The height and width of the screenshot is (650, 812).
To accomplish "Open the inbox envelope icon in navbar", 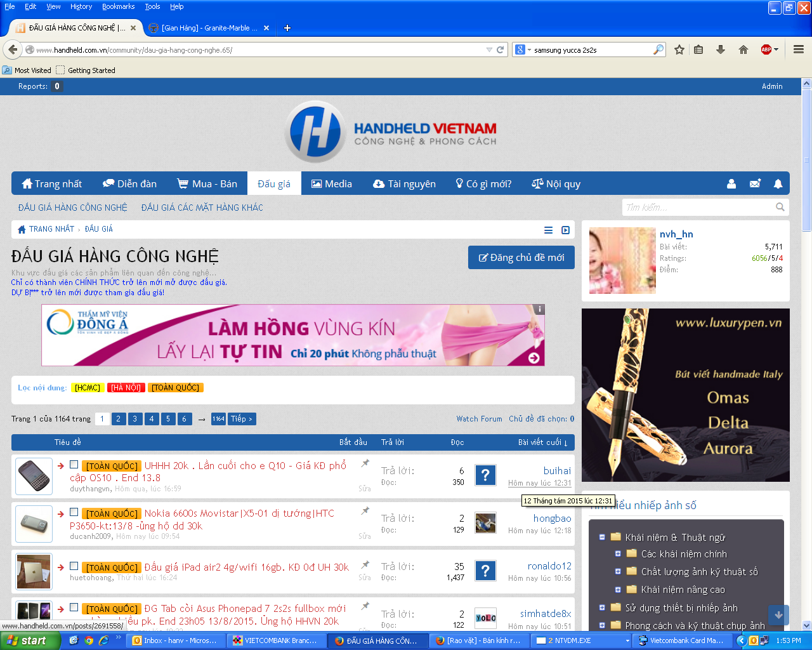I will [755, 184].
